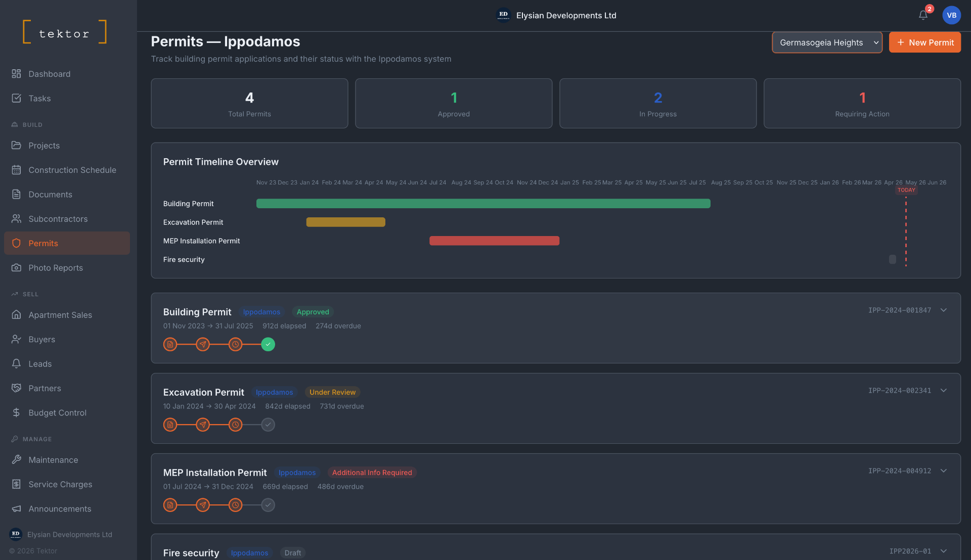Viewport: 971px width, 560px height.
Task: Click the Fire security timeline marker
Action: click(893, 259)
